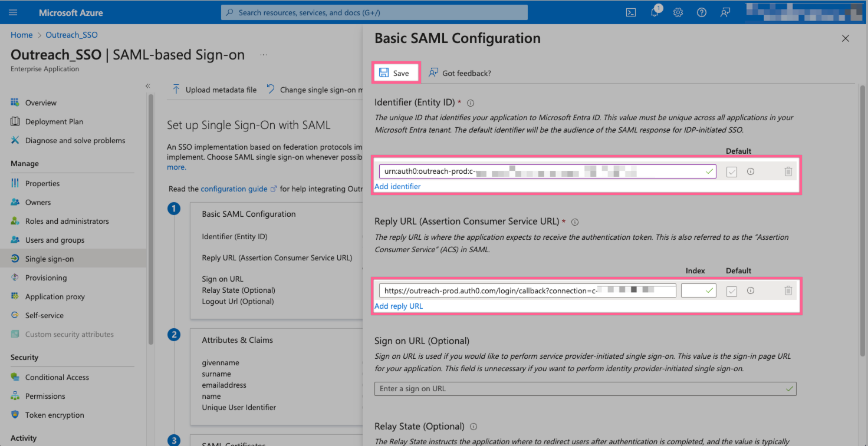This screenshot has width=868, height=446.
Task: Open Cloud Shell from the top bar
Action: click(631, 12)
